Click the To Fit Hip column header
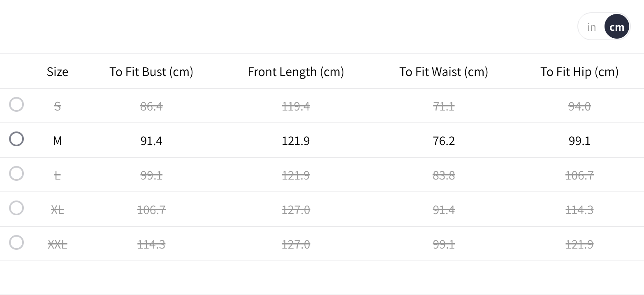Image resolution: width=644 pixels, height=295 pixels. [579, 72]
